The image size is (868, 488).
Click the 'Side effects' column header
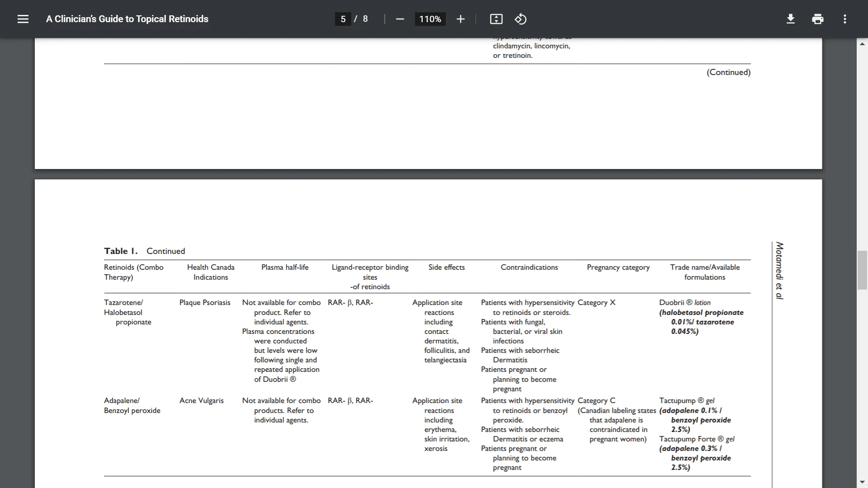coord(447,267)
